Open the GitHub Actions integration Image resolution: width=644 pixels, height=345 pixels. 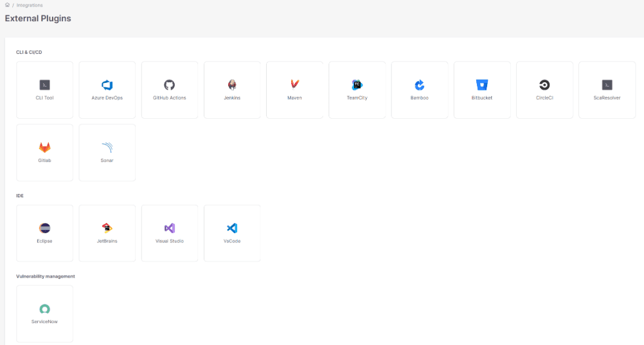pos(170,90)
